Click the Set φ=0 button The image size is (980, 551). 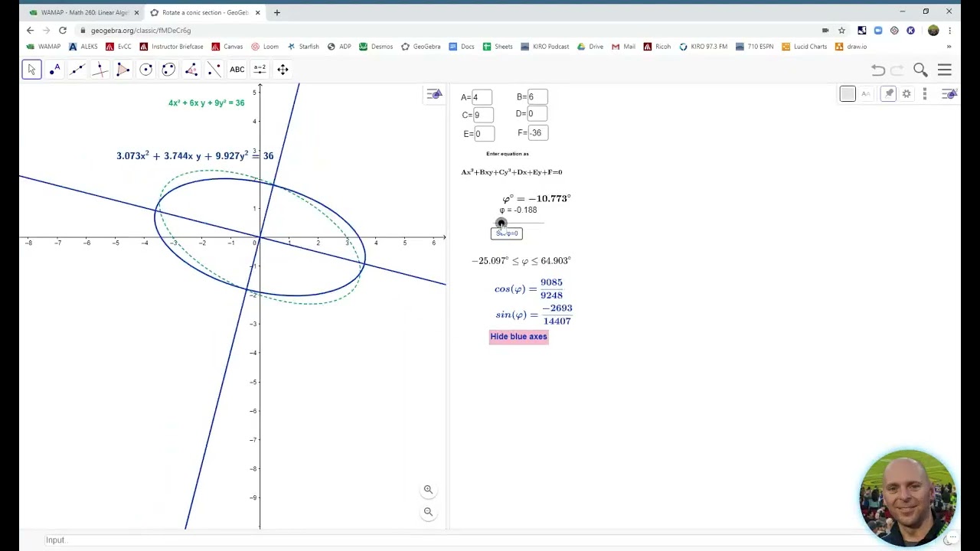507,233
